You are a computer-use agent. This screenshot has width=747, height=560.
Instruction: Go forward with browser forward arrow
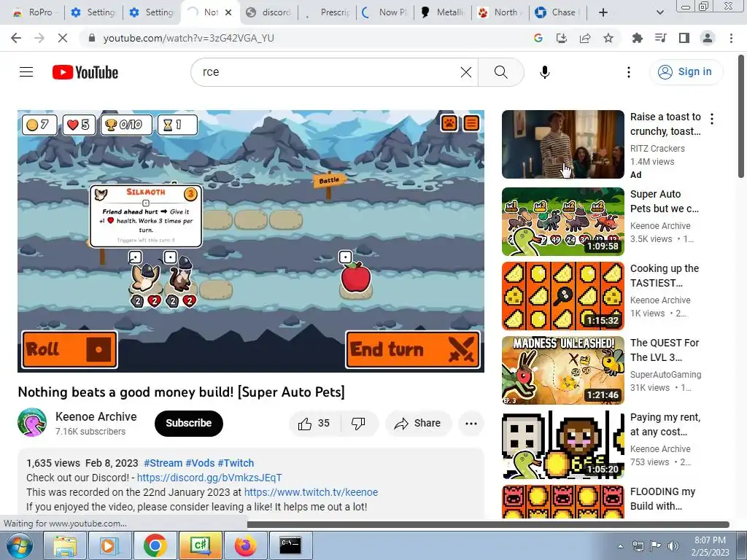(x=39, y=38)
